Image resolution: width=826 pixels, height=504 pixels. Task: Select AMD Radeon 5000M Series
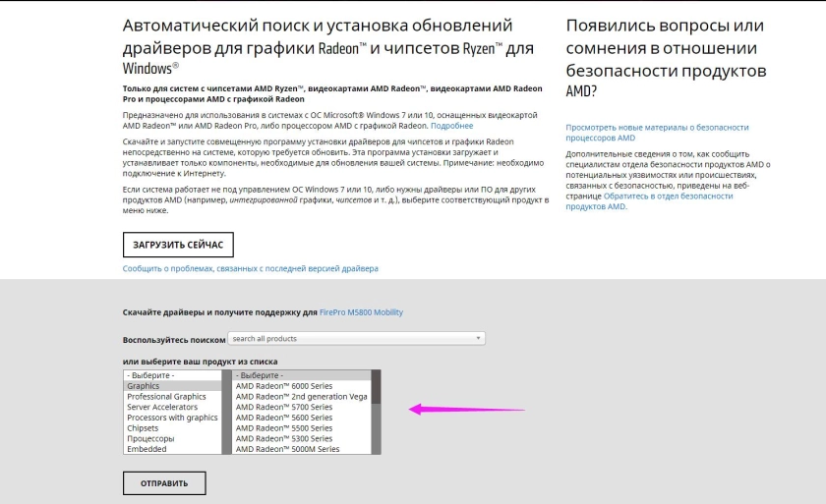coord(302,449)
